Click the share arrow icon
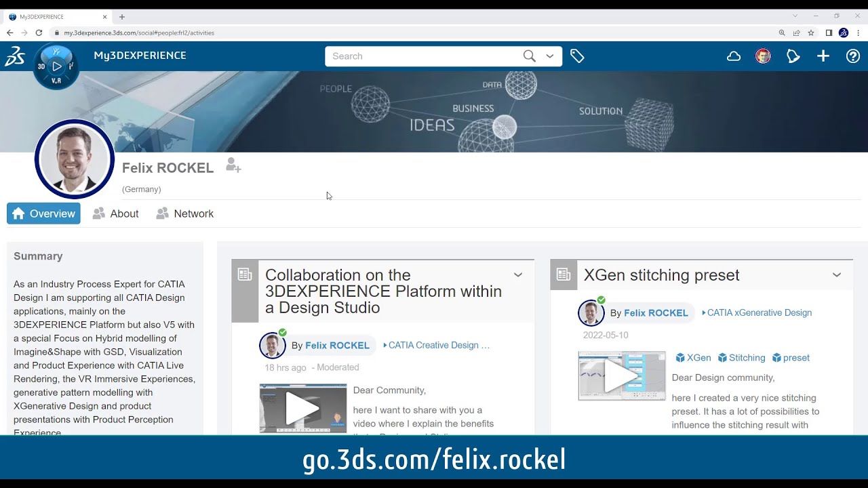 pos(793,56)
